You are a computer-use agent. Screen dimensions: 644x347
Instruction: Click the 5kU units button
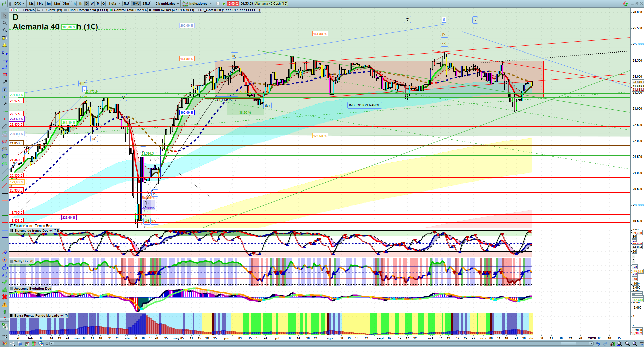(x=126, y=4)
